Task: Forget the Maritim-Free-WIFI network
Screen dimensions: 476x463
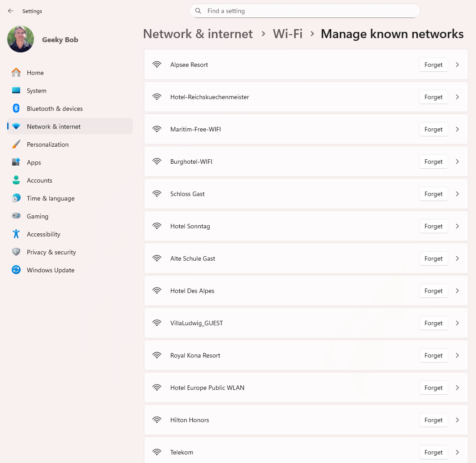Action: [x=433, y=129]
